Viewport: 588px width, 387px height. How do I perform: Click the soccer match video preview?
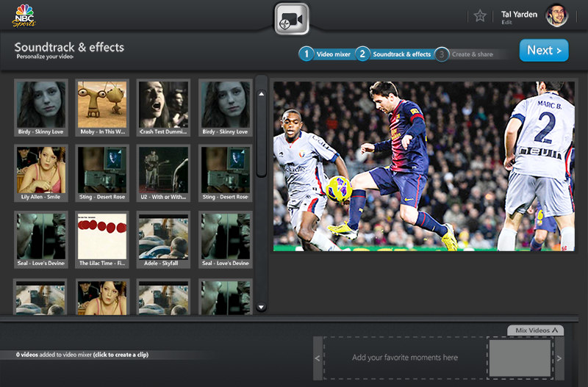(x=424, y=167)
